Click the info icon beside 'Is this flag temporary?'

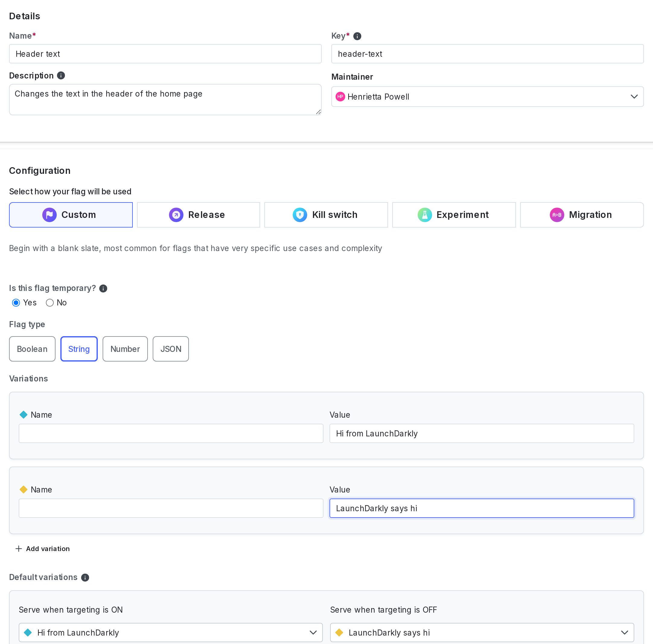click(103, 289)
